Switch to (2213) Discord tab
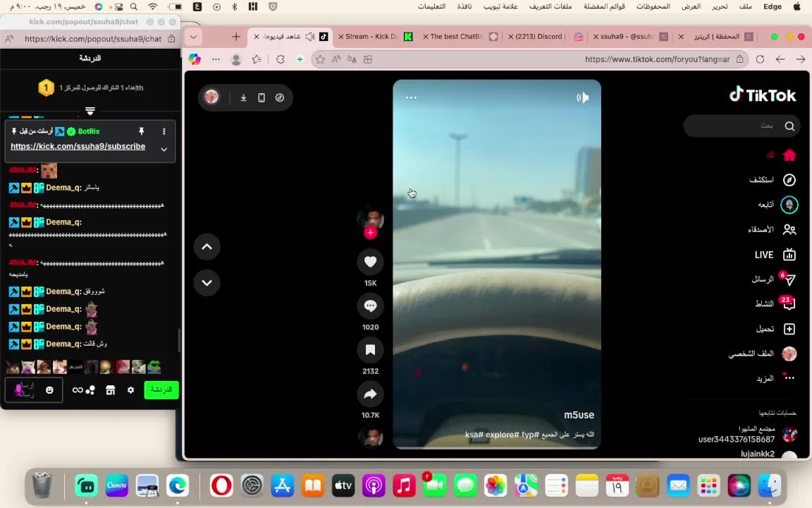The width and height of the screenshot is (812, 508). [545, 36]
